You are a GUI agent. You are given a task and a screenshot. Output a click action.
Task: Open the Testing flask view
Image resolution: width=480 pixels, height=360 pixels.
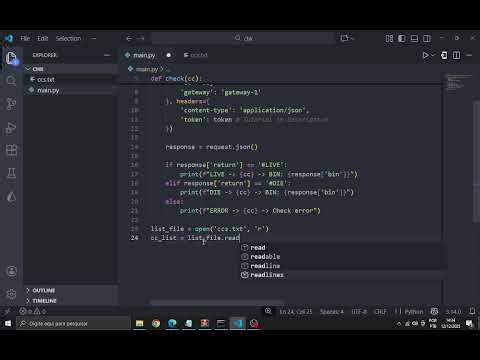coord(11,173)
